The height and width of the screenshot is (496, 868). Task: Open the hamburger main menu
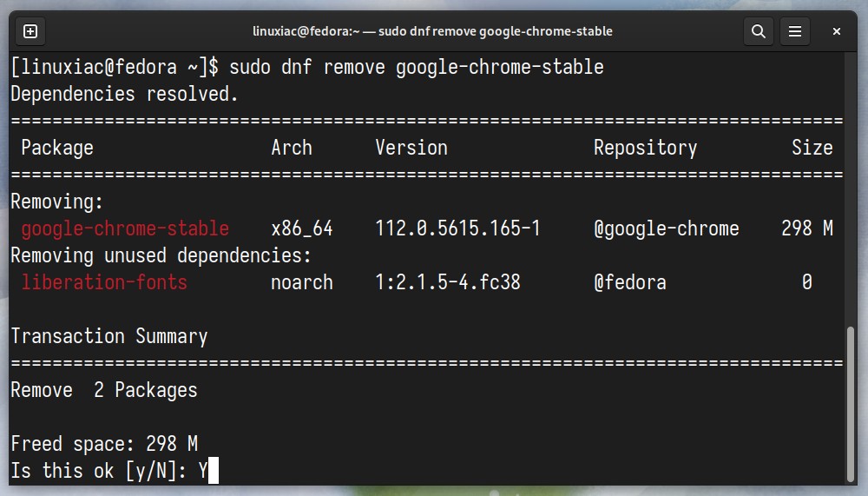(795, 31)
